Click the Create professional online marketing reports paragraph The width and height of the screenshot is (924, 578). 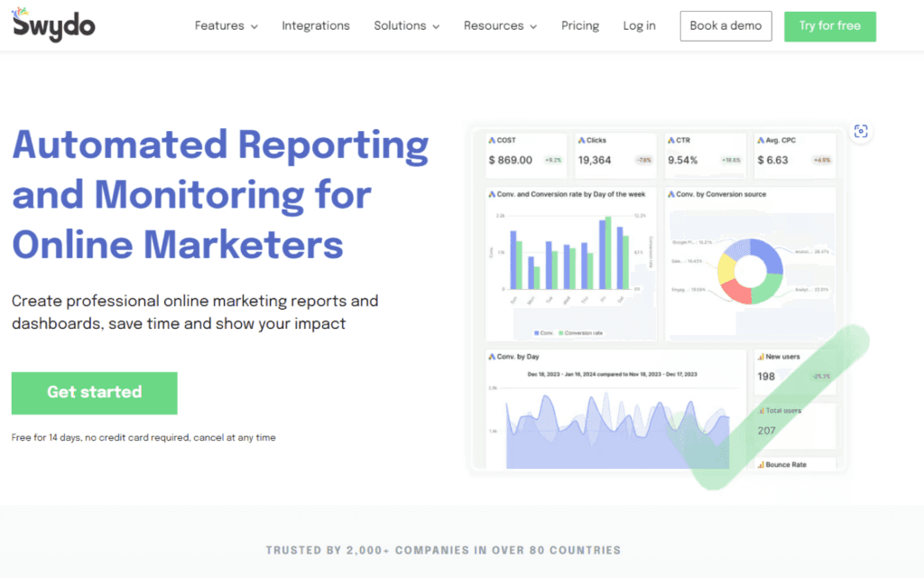click(x=195, y=312)
